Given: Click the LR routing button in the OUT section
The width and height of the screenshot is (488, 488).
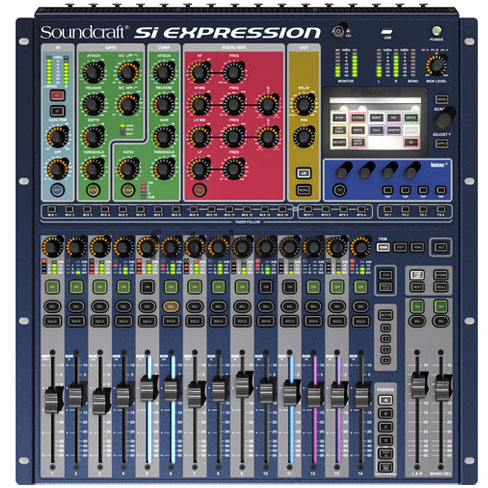Looking at the screenshot, I should tap(304, 173).
